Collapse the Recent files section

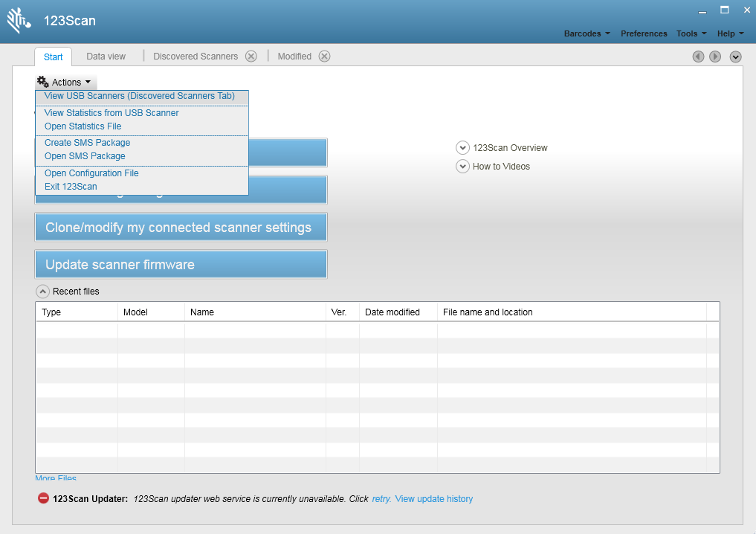click(x=43, y=292)
